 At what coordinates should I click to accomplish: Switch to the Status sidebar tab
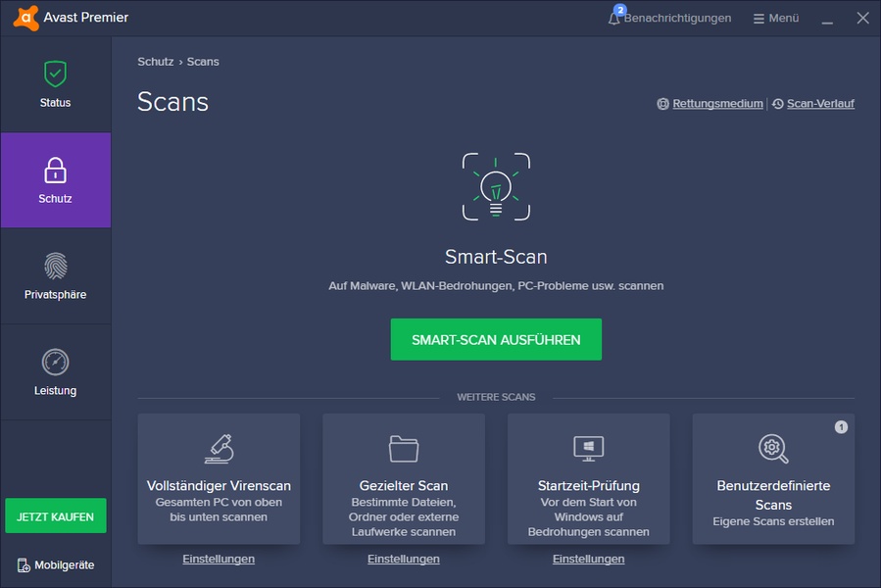[56, 84]
